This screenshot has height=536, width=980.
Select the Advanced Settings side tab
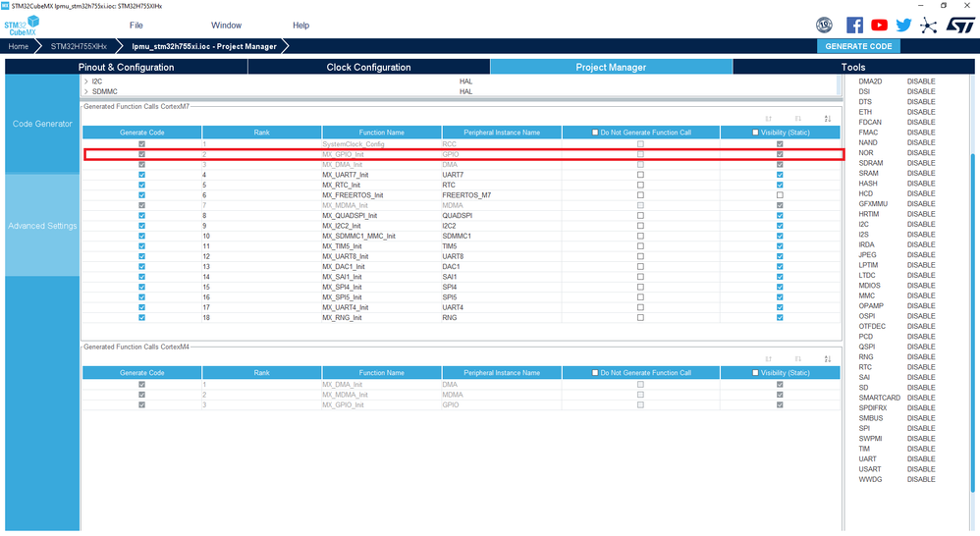coord(42,226)
